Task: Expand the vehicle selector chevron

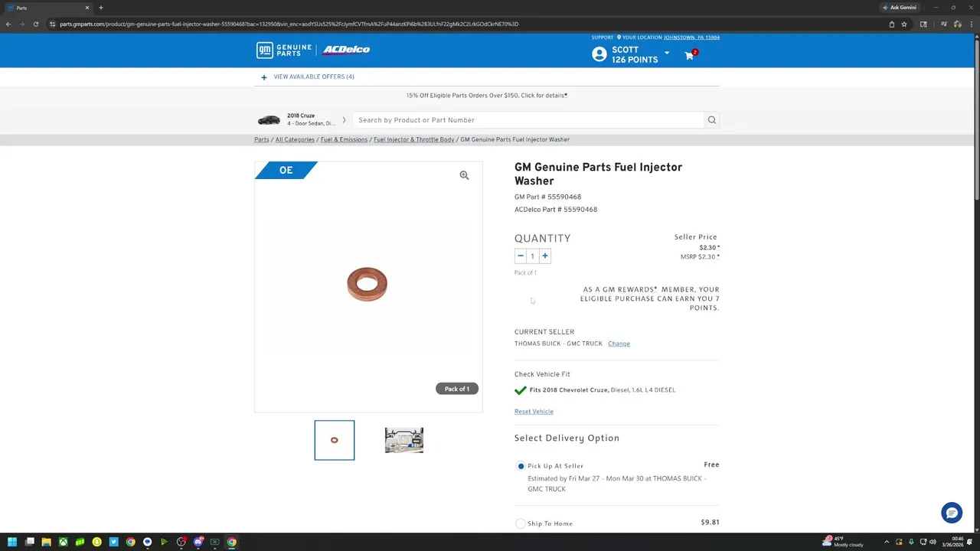Action: click(344, 120)
